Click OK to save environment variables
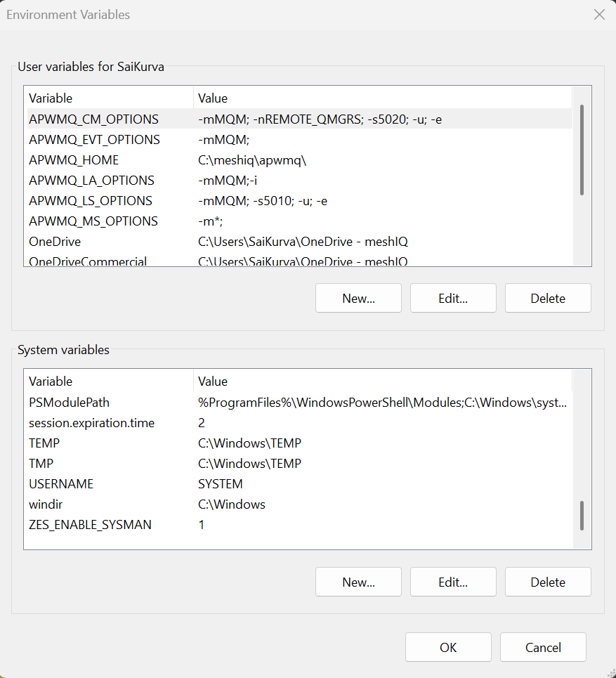This screenshot has height=678, width=616. (448, 647)
